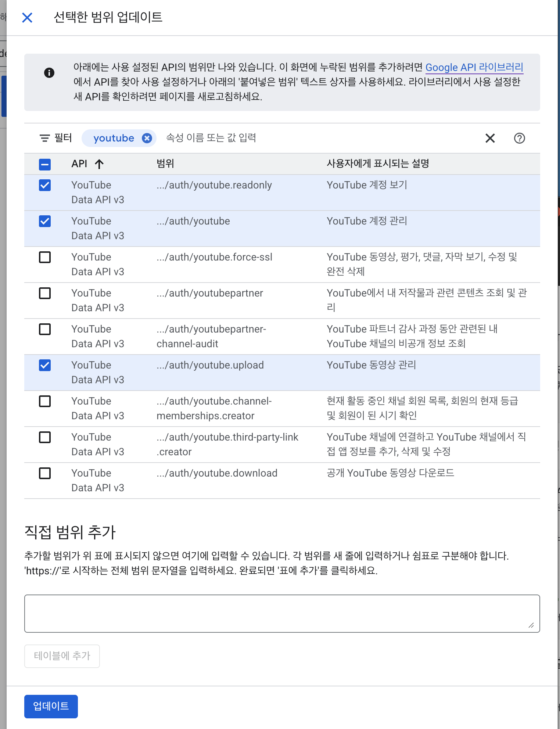Check the youtubepartner-channel-audit scope checkbox
The height and width of the screenshot is (729, 560).
pyautogui.click(x=45, y=329)
